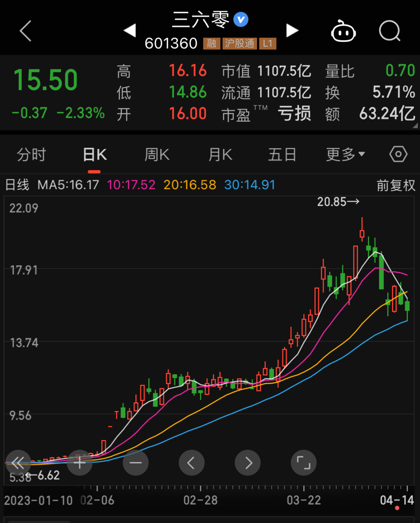Move chart left with round chevron button
Image resolution: width=420 pixels, height=523 pixels.
point(191,463)
